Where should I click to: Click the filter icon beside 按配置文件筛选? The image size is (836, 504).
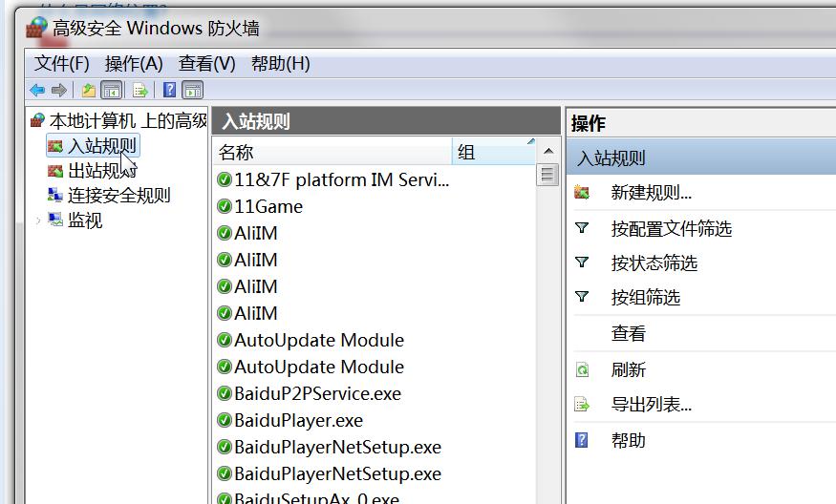[x=582, y=228]
